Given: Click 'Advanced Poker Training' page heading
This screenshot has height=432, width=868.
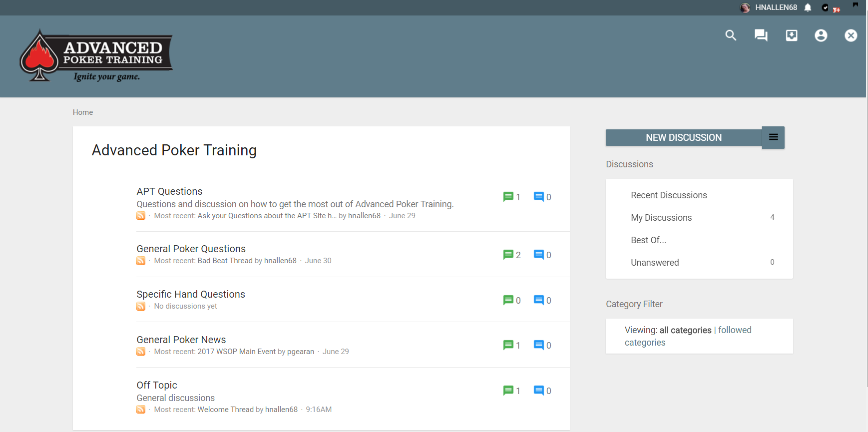Looking at the screenshot, I should point(174,150).
